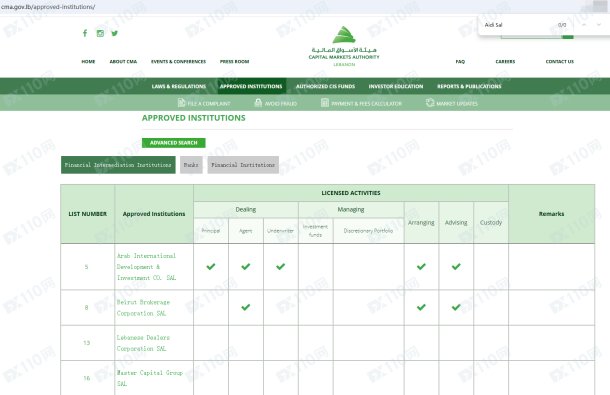Screen dimensions: 610x395
Task: Click the Avoid Fraud lock icon
Action: [x=258, y=103]
